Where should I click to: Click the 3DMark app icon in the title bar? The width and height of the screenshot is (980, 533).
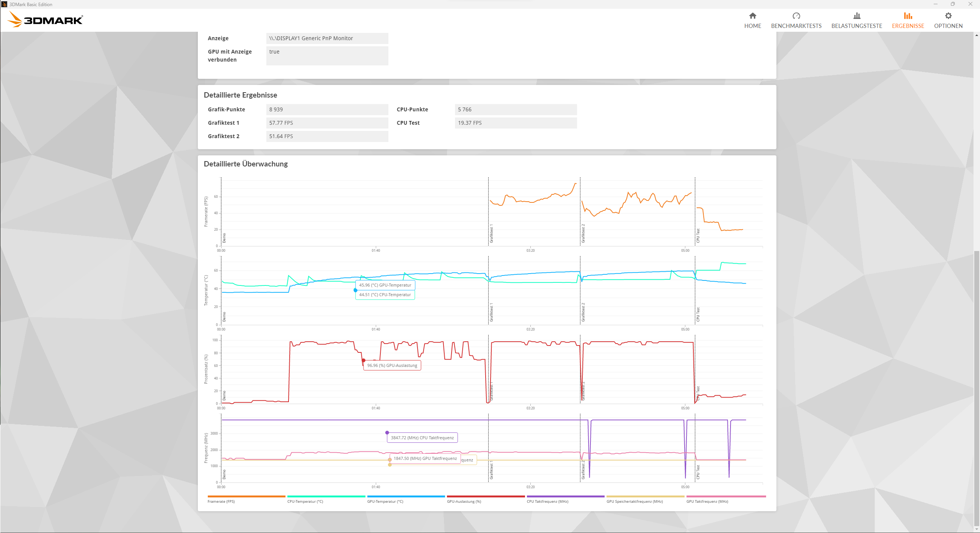pos(4,4)
